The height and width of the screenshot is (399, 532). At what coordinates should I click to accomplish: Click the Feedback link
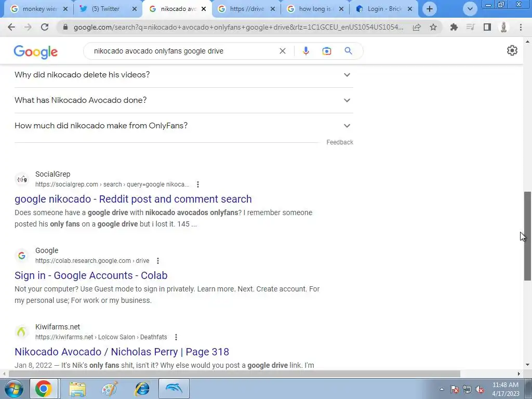point(340,142)
